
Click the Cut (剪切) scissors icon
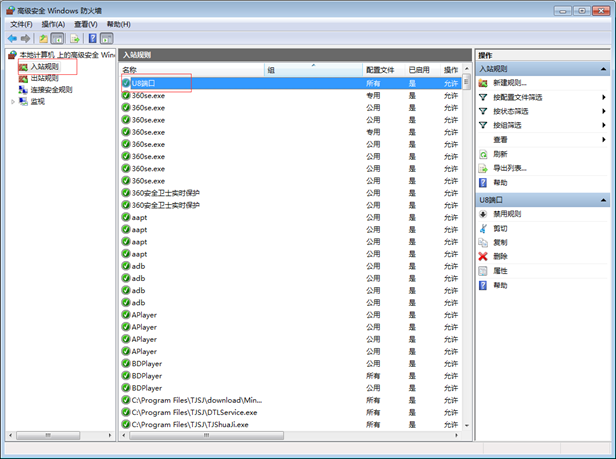[484, 228]
